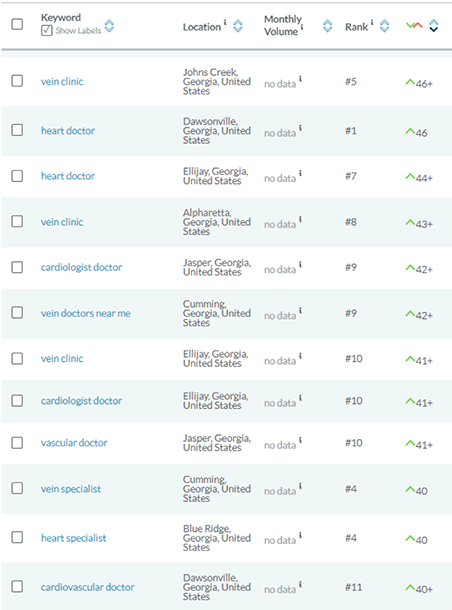Open vein doctors near me keyword
Viewport: 452px width, 610px height.
86,313
